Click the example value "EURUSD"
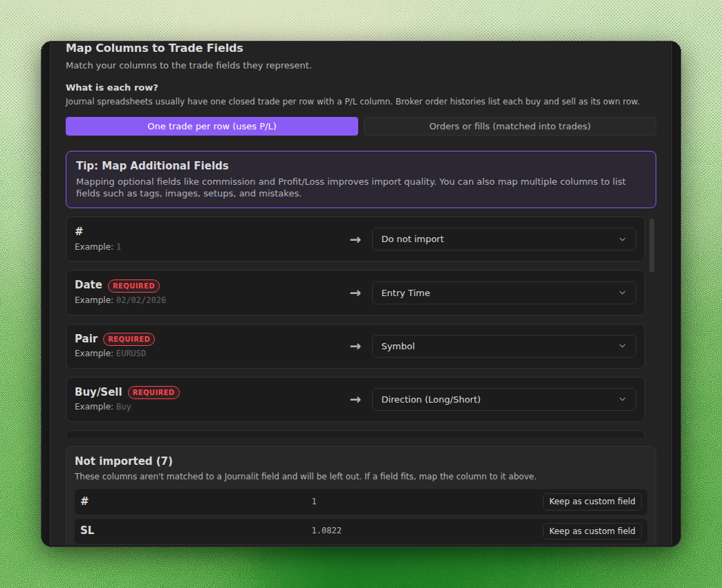The image size is (722, 588). click(x=131, y=353)
